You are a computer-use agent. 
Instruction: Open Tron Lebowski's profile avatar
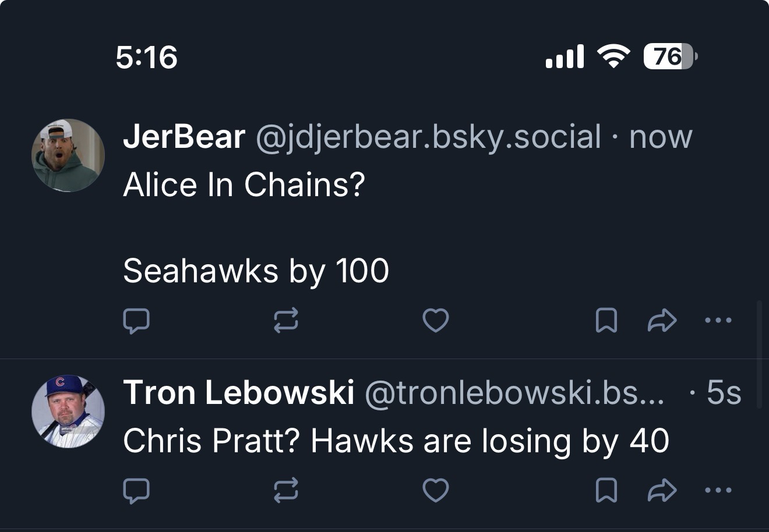point(68,412)
